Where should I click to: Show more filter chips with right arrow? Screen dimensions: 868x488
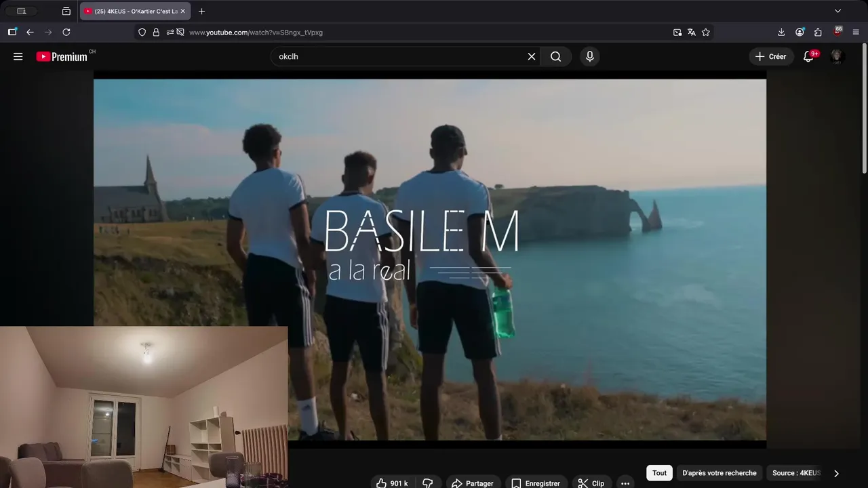836,473
